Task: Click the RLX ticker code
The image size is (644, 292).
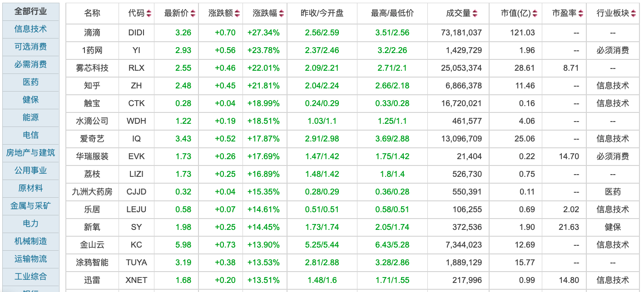Action: (x=137, y=68)
